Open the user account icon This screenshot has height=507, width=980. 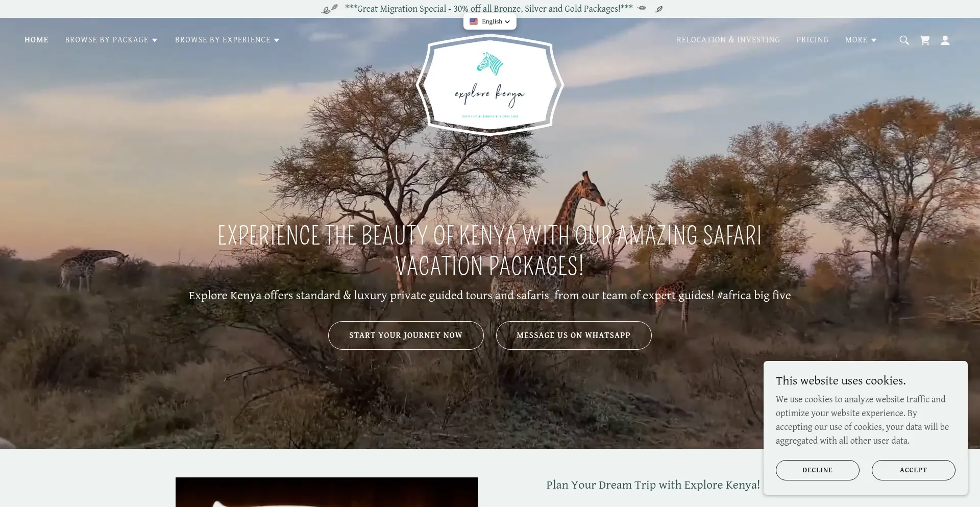click(945, 40)
